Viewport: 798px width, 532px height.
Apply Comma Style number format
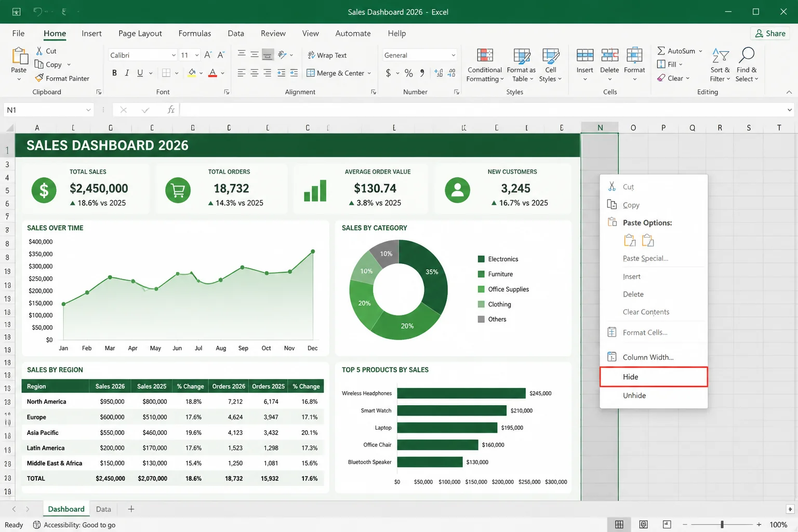click(x=422, y=73)
